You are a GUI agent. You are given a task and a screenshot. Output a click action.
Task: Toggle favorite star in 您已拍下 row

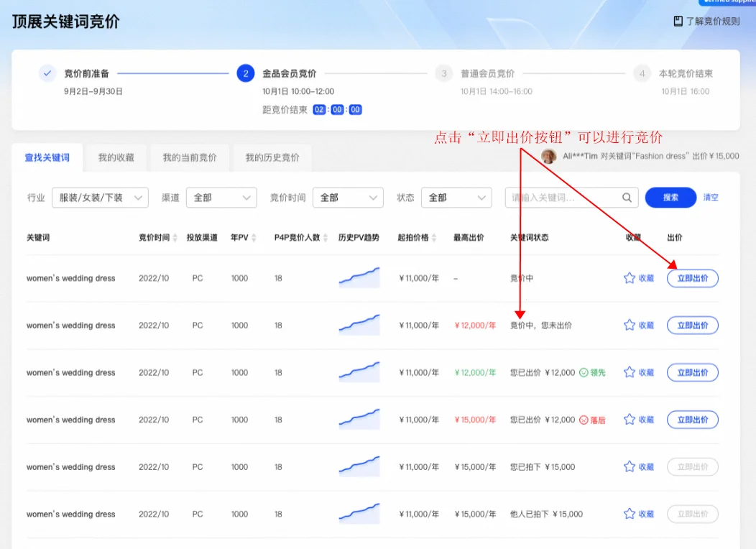point(630,467)
